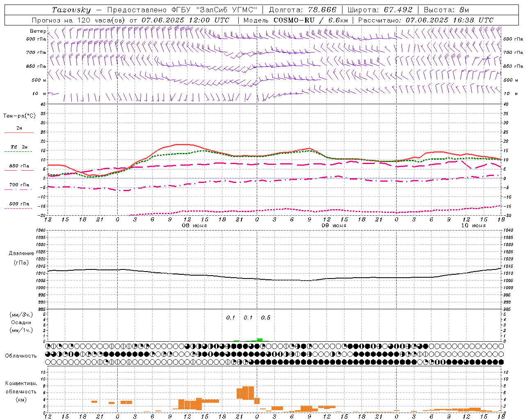Click the "Высота: 8м" header value
This screenshot has width=525, height=420.
point(446,10)
